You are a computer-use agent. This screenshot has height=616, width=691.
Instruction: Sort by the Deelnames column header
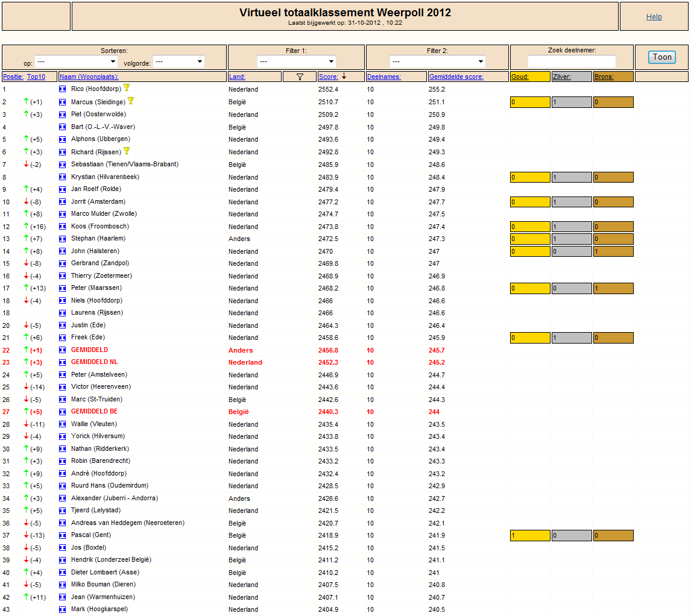[384, 77]
